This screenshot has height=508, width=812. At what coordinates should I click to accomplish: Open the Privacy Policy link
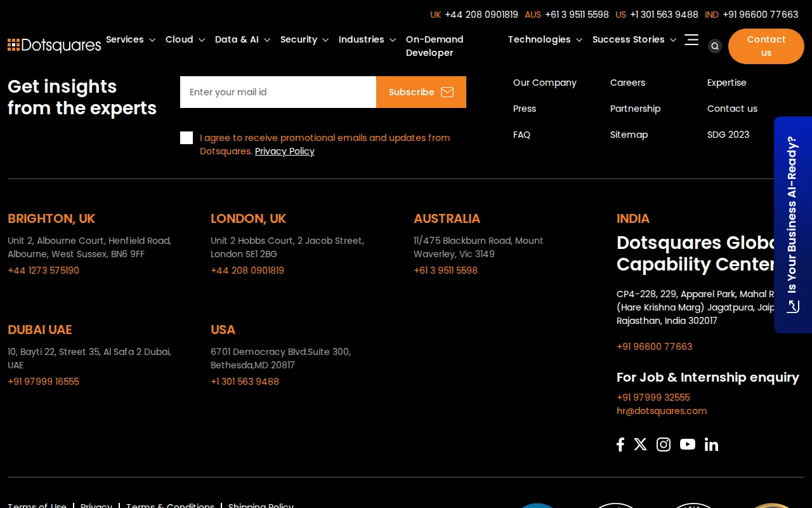(285, 151)
